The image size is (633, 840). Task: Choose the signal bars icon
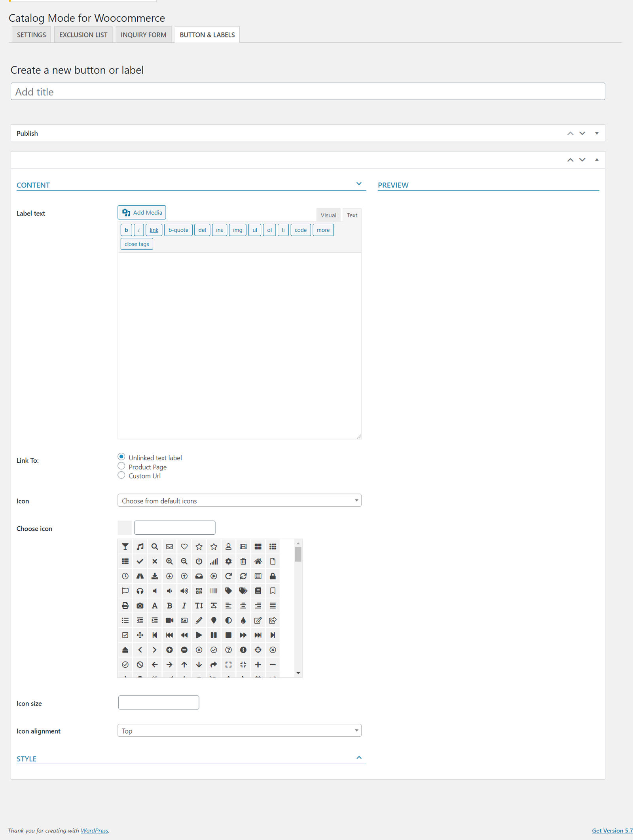point(214,561)
